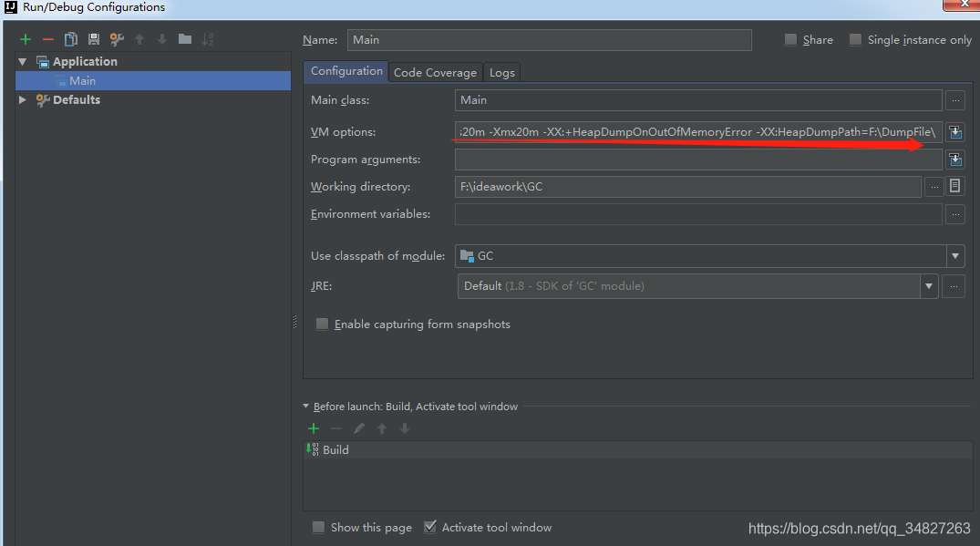This screenshot has height=546, width=980.
Task: Switch to Code Coverage tab
Action: 435,73
